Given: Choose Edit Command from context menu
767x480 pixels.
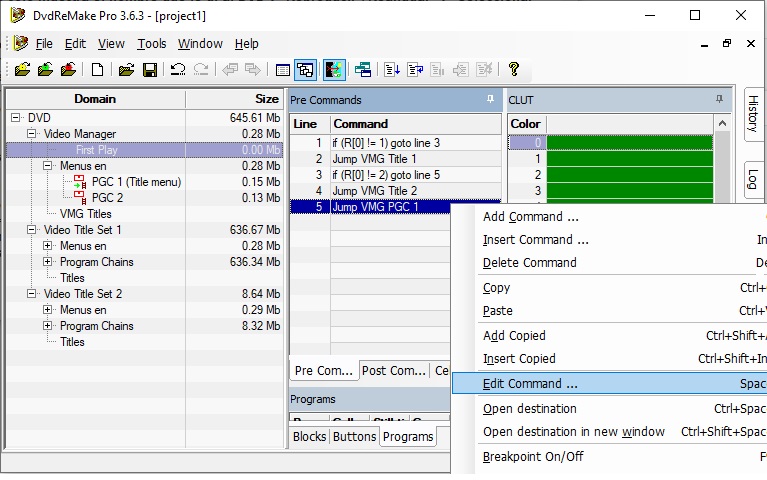Looking at the screenshot, I should tap(609, 384).
